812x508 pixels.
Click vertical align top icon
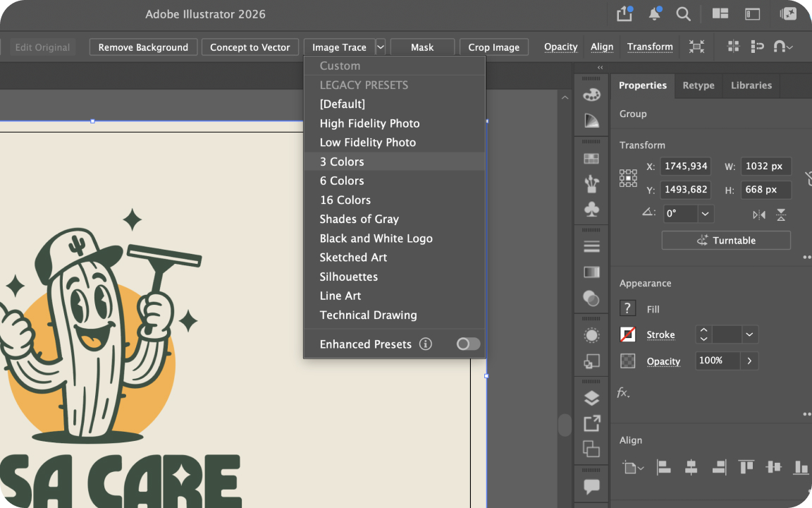point(746,467)
